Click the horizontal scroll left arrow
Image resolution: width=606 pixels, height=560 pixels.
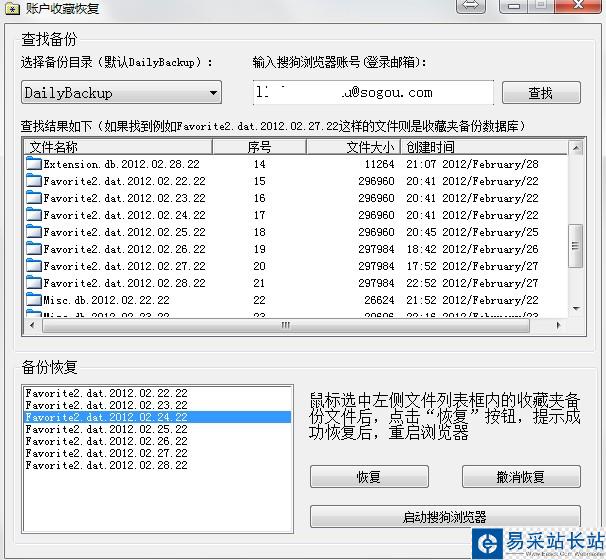[32, 325]
